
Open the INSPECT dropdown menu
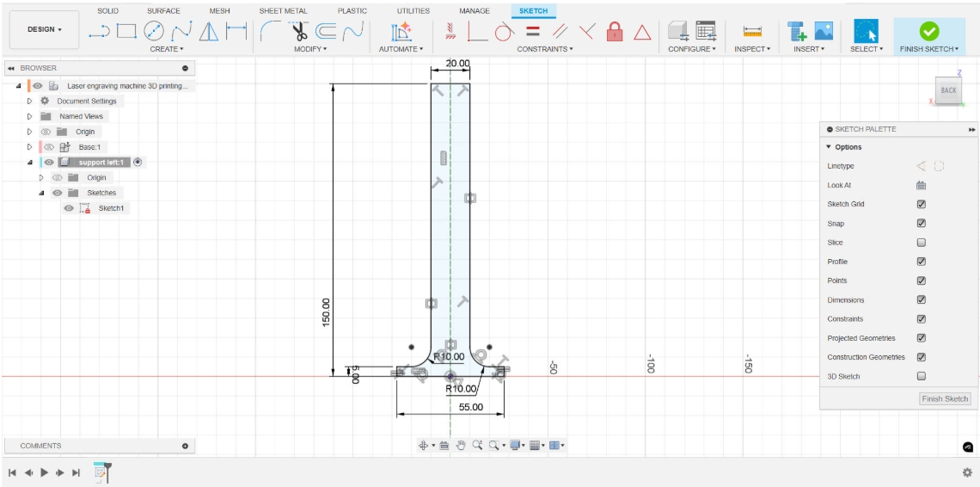click(752, 49)
